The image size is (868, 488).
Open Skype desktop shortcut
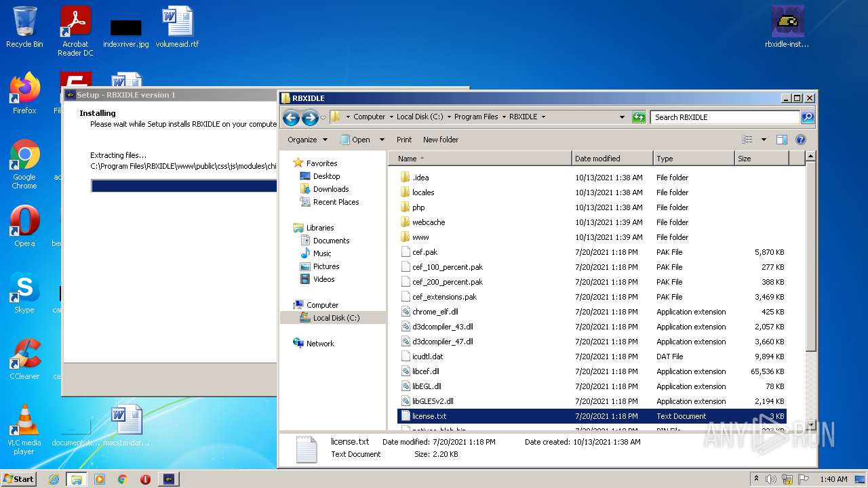pos(24,293)
